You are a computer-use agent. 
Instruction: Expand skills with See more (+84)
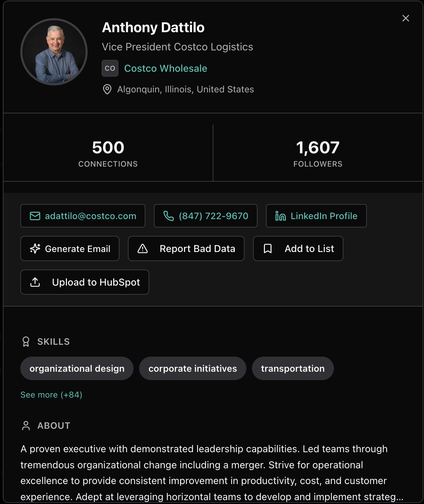point(51,395)
